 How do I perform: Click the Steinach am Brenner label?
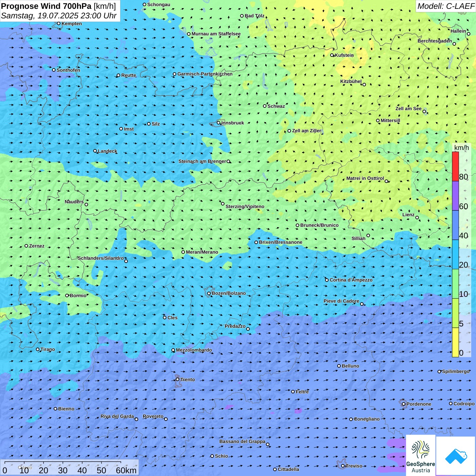202,161
